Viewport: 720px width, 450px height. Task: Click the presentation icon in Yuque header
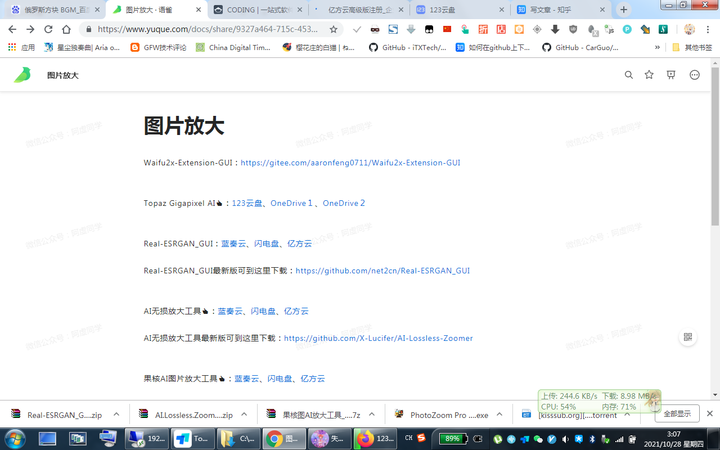(671, 75)
